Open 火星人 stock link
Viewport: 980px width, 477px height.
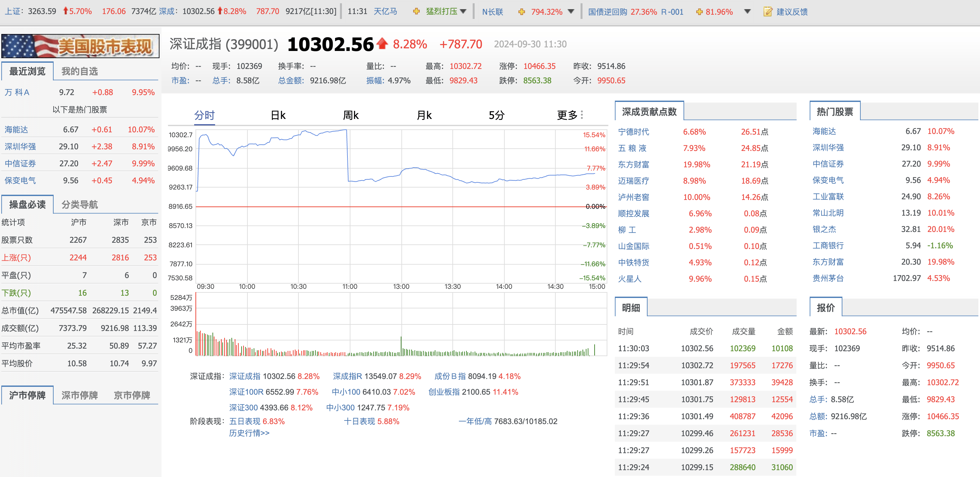(x=630, y=279)
